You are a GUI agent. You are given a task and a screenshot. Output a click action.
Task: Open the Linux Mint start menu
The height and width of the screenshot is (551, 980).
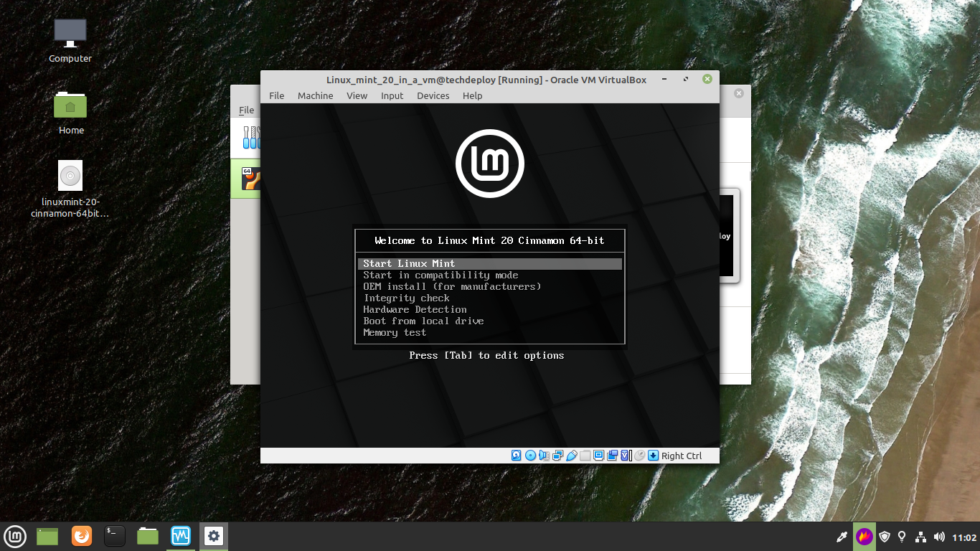click(15, 536)
